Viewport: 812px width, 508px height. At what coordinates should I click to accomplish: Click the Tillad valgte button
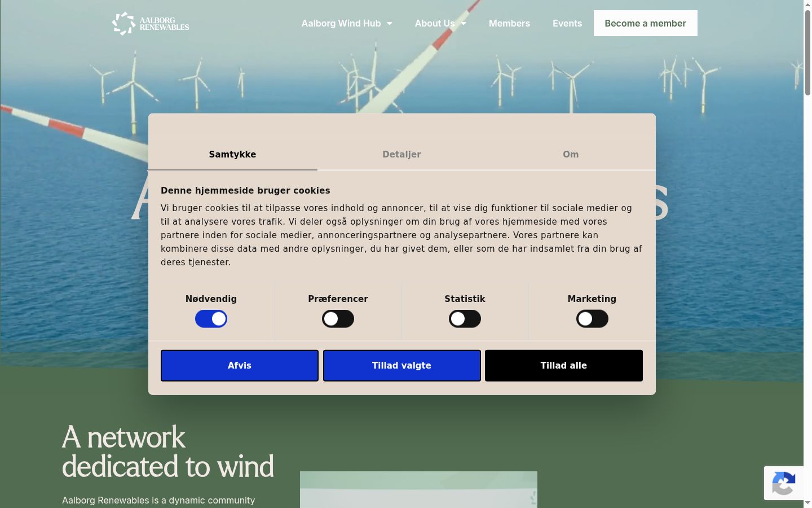(401, 365)
